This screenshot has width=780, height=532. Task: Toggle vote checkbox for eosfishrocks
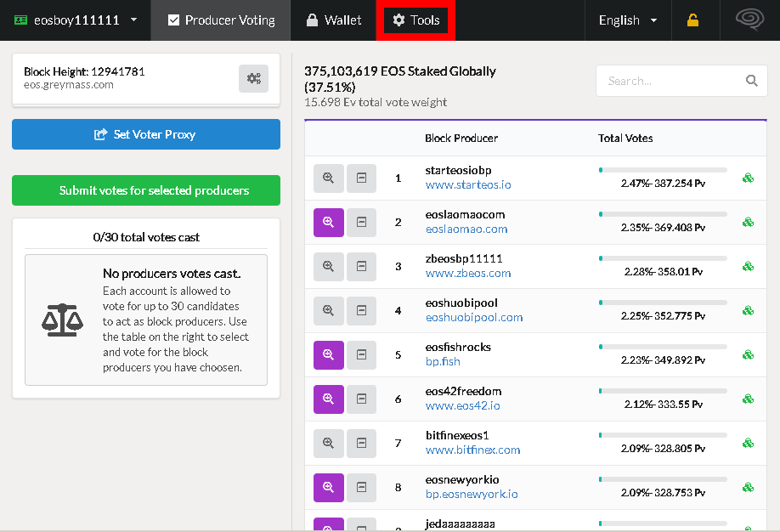tap(362, 355)
